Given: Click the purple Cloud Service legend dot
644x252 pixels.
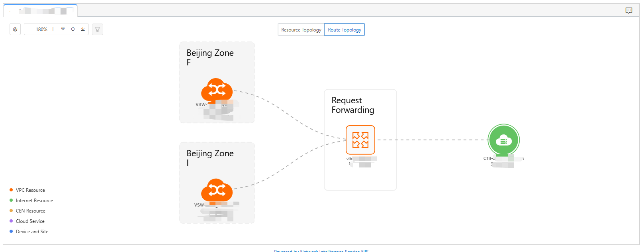Looking at the screenshot, I should 11,221.
